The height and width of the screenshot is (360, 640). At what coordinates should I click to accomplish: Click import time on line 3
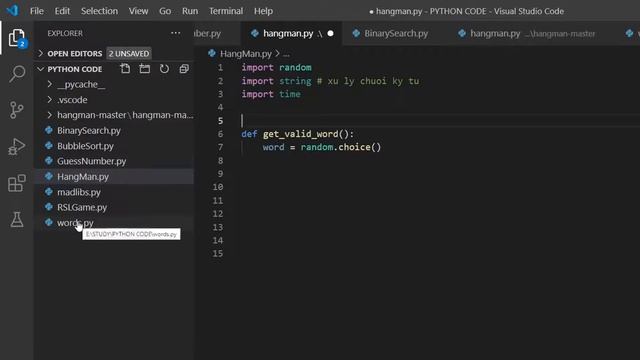click(271, 94)
